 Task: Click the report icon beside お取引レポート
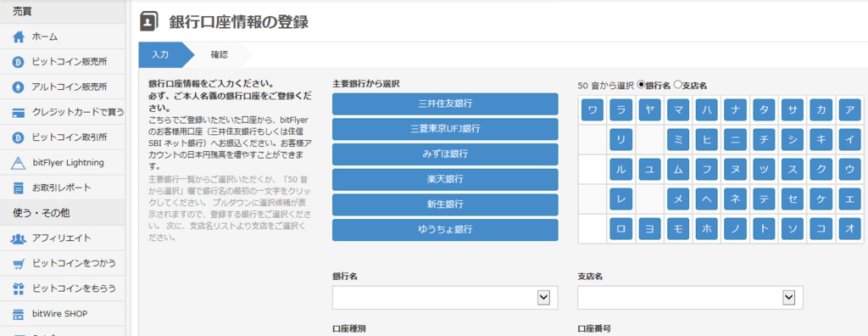[x=19, y=188]
